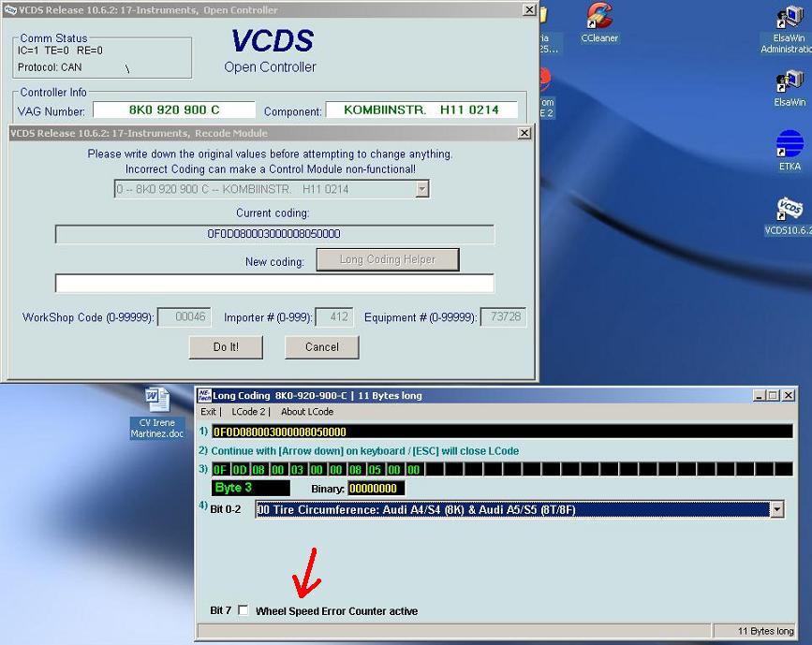This screenshot has height=645, width=812.
Task: Click the Importer number field
Action: click(334, 316)
